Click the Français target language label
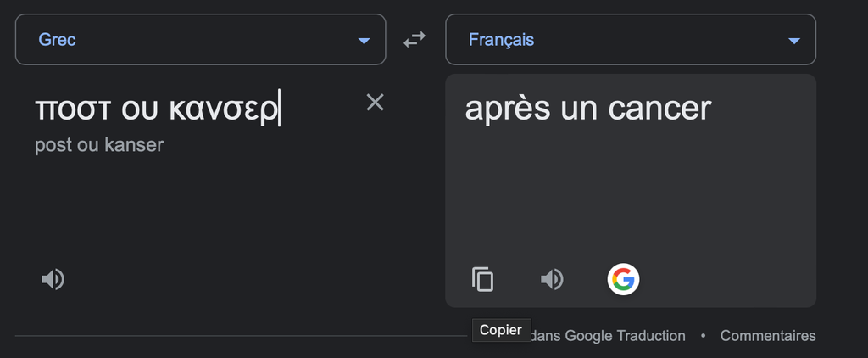 [501, 39]
